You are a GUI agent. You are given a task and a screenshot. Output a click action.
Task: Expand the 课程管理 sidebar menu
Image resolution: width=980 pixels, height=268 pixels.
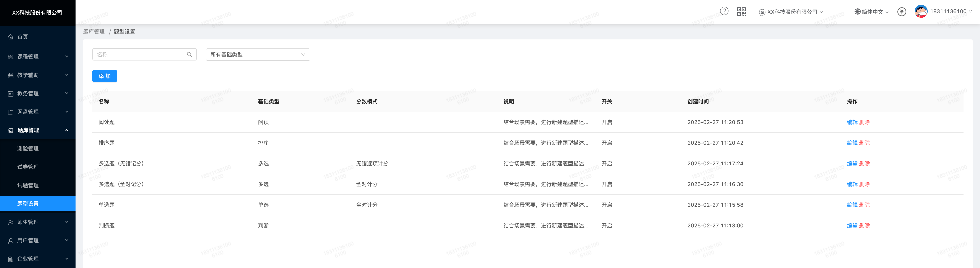pyautogui.click(x=38, y=57)
